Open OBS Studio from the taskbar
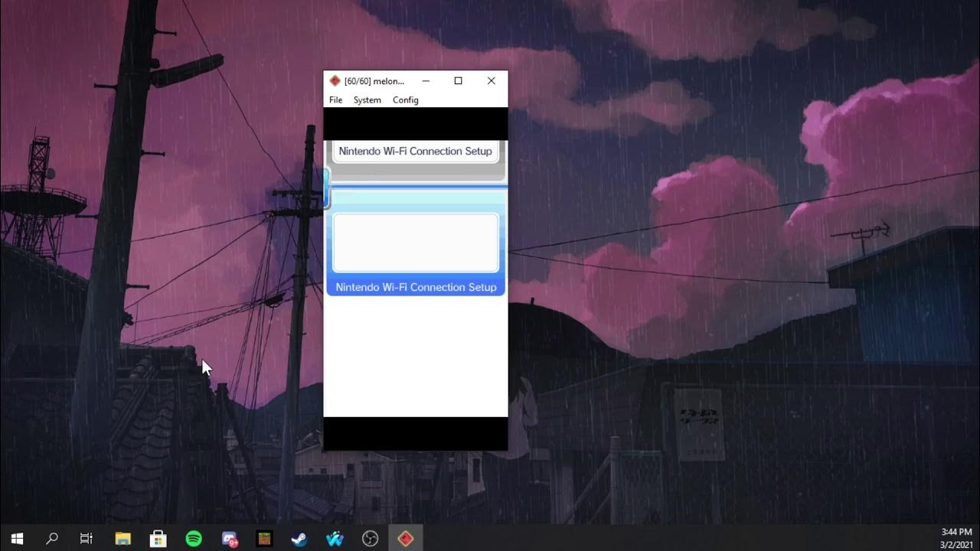This screenshot has height=551, width=980. coord(370,539)
